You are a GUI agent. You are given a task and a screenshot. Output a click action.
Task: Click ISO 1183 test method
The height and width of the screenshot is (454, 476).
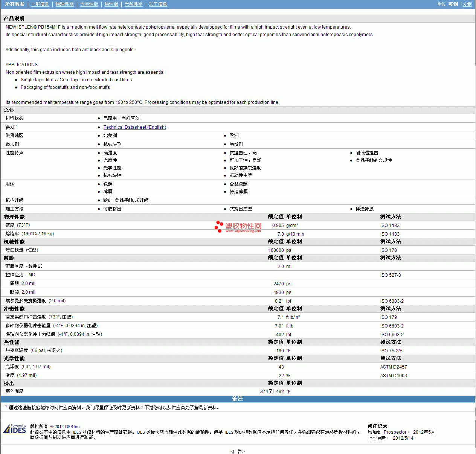point(390,225)
